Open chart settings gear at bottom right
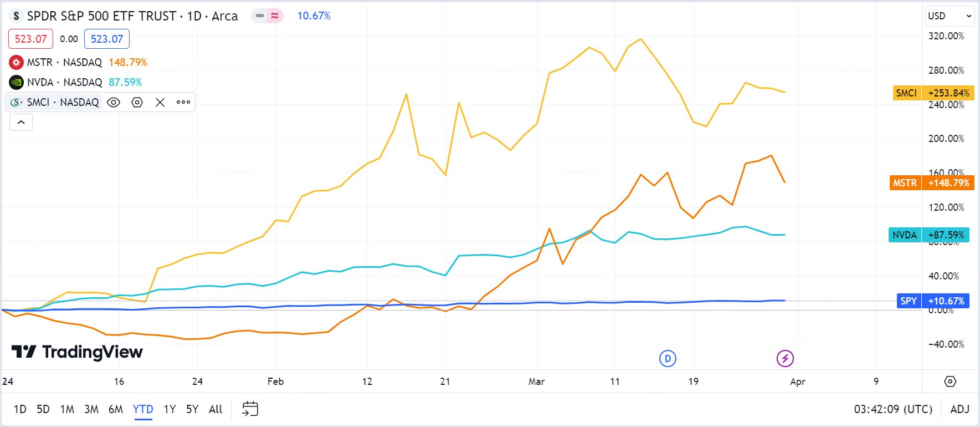The height and width of the screenshot is (427, 980). [x=950, y=382]
